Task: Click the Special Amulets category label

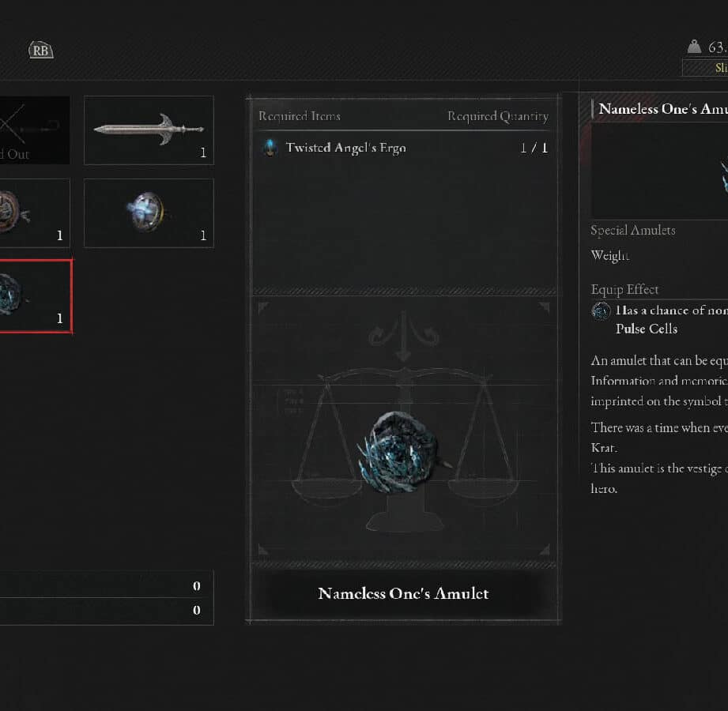Action: (633, 230)
